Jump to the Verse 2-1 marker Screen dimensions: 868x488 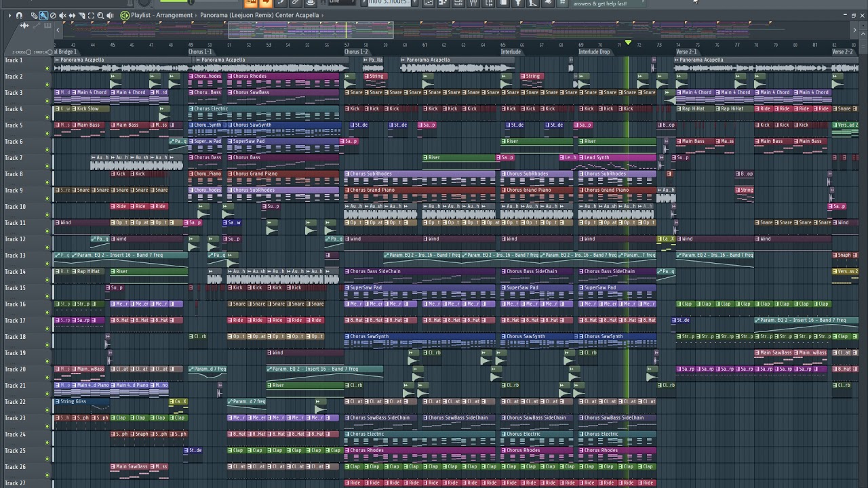pos(686,52)
